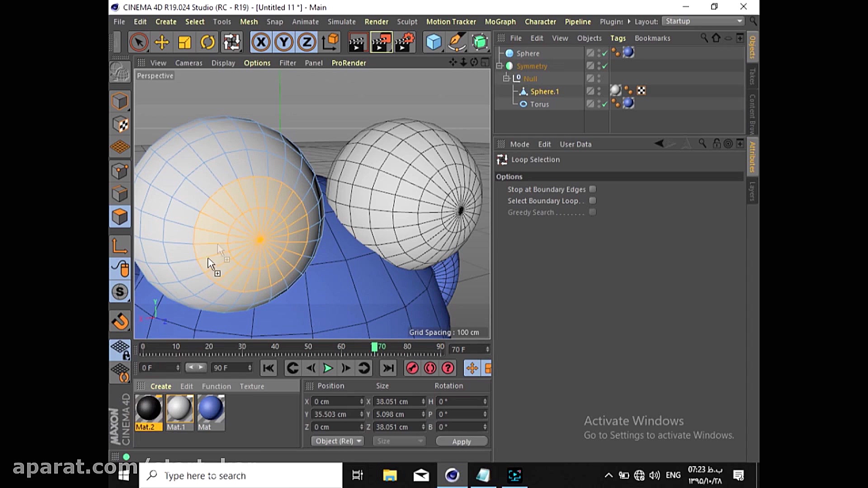The width and height of the screenshot is (868, 488).
Task: Open the Object (Rel) coordinate dropdown
Action: click(x=337, y=441)
